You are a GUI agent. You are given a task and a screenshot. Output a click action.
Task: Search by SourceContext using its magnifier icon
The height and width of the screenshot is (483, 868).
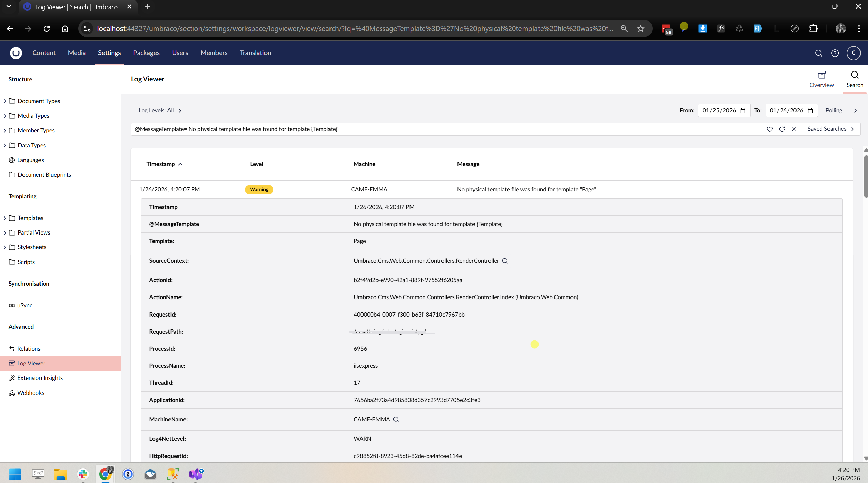coord(504,261)
